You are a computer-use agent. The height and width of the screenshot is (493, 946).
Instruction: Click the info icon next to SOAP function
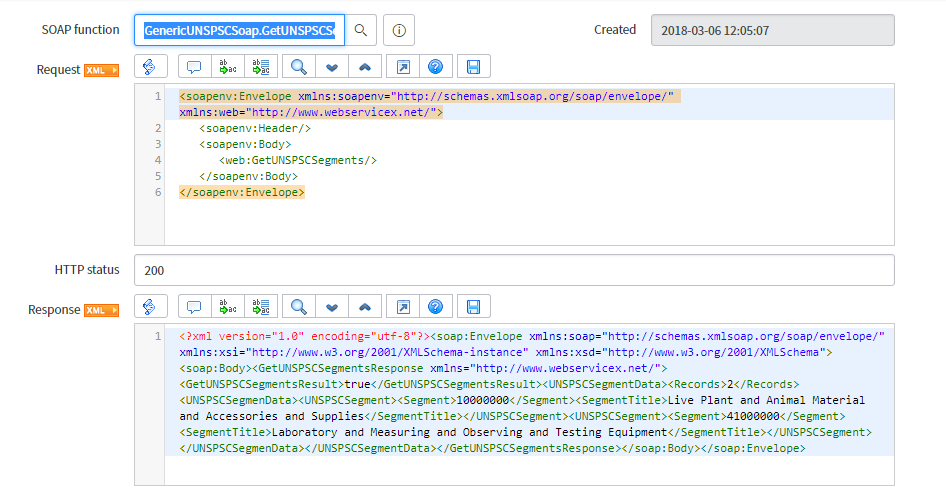[x=398, y=30]
